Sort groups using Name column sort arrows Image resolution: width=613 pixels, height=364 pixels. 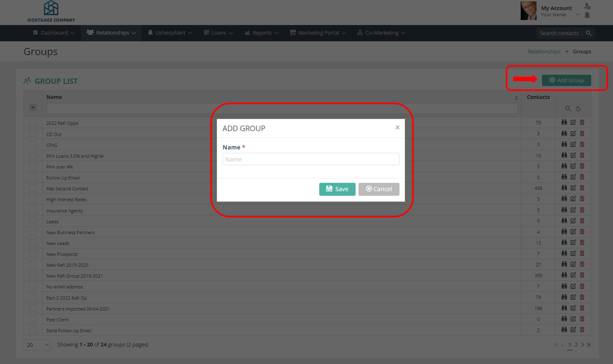tap(516, 97)
